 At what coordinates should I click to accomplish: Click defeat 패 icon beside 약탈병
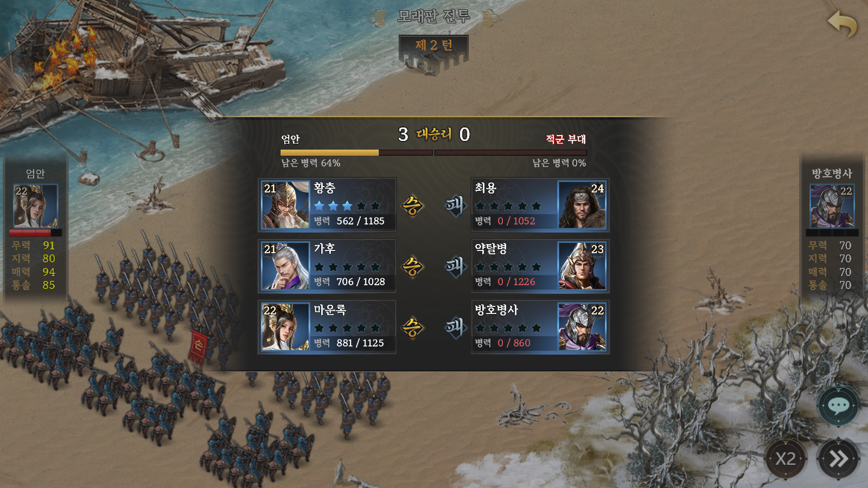click(455, 266)
